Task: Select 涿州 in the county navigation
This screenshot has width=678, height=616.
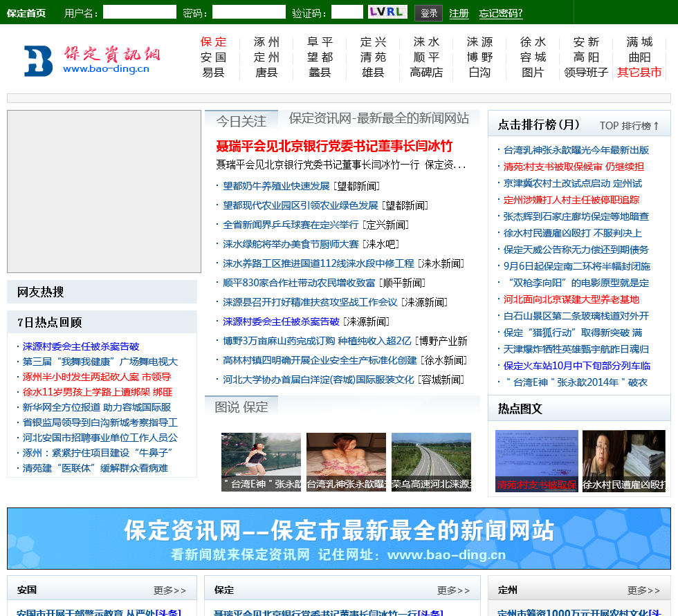Action: tap(266, 42)
